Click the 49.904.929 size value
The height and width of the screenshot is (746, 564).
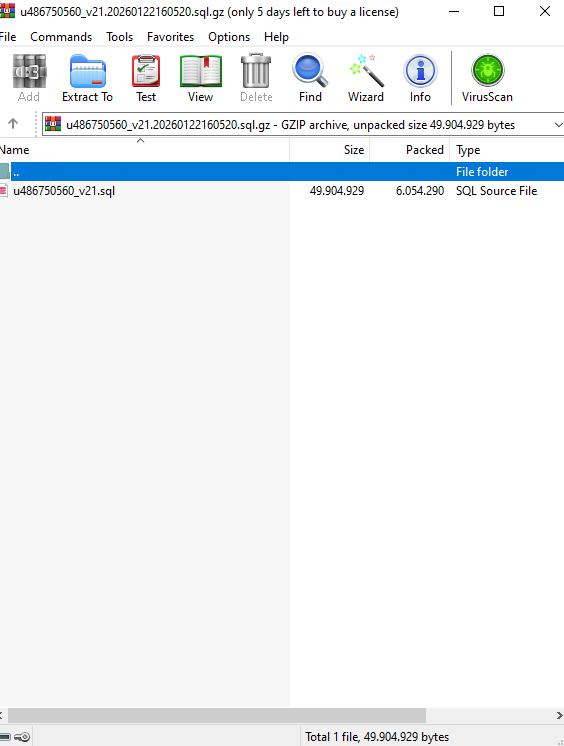336,191
